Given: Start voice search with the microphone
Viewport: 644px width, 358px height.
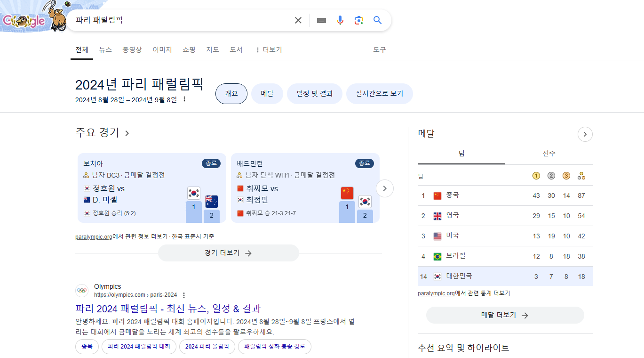Looking at the screenshot, I should tap(340, 20).
